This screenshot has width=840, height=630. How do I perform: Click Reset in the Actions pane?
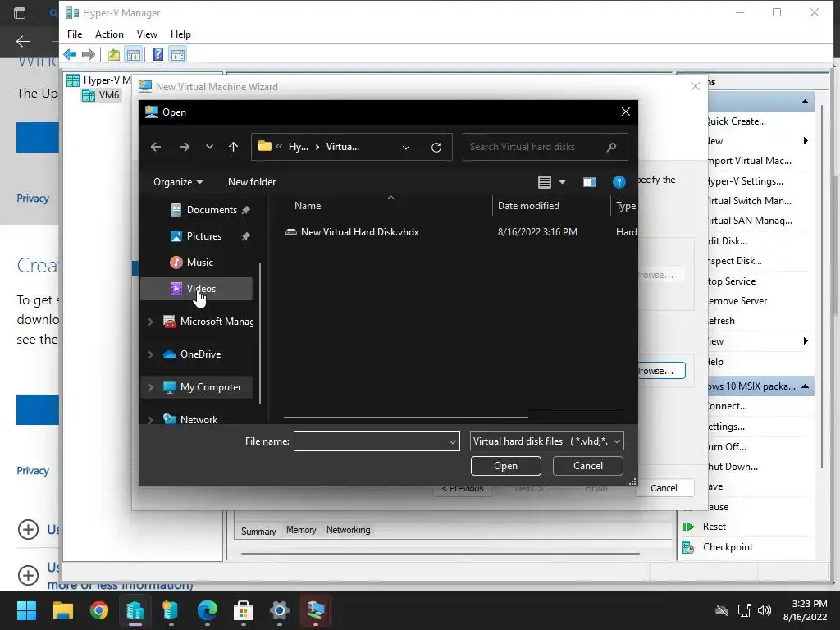tap(714, 527)
